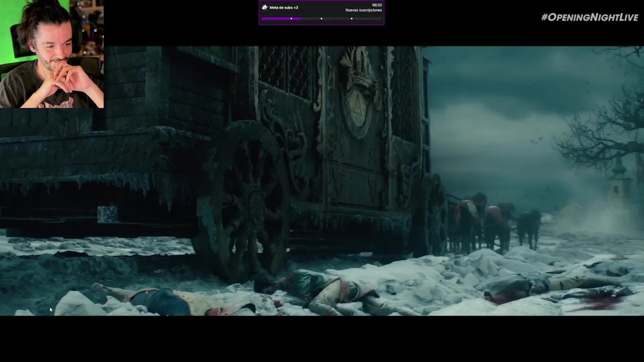Click the #OpeningNightLive hashtag text
The image size is (644, 362).
pyautogui.click(x=590, y=18)
